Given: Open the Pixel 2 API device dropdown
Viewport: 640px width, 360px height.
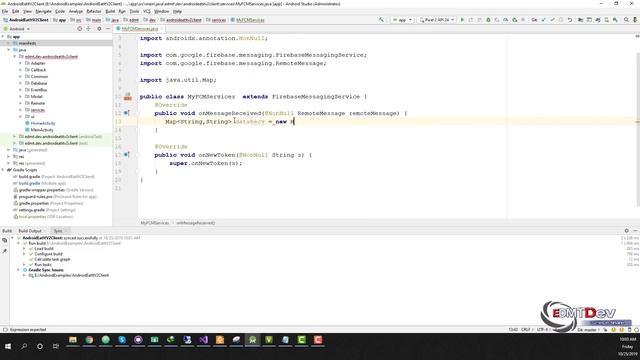Looking at the screenshot, I should tap(437, 20).
